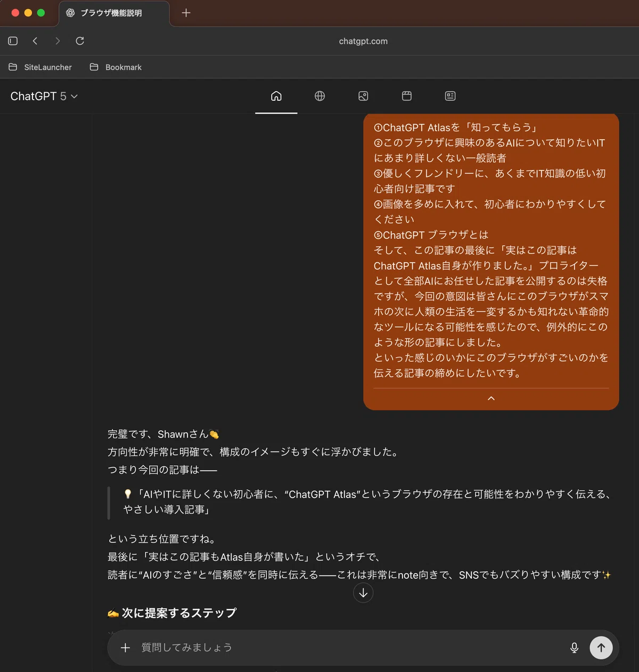The image size is (639, 672).
Task: Toggle the browser sidebar panel icon
Action: [13, 41]
